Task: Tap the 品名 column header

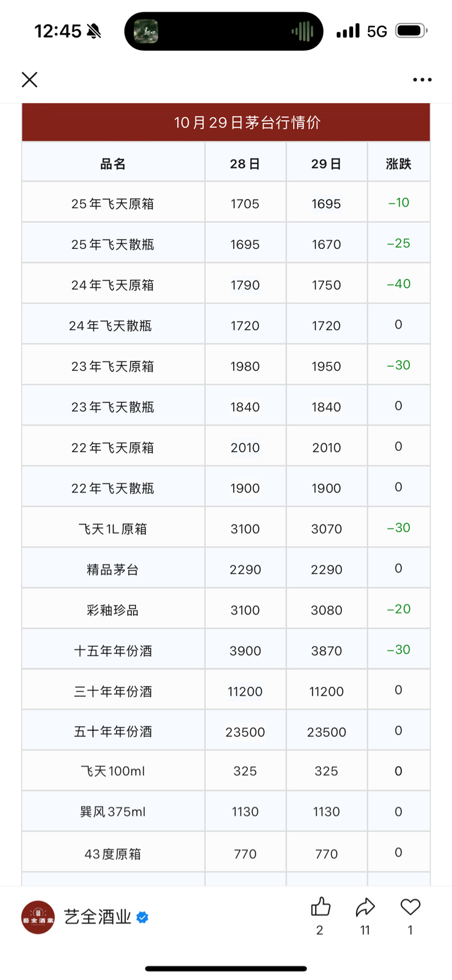Action: (x=113, y=164)
